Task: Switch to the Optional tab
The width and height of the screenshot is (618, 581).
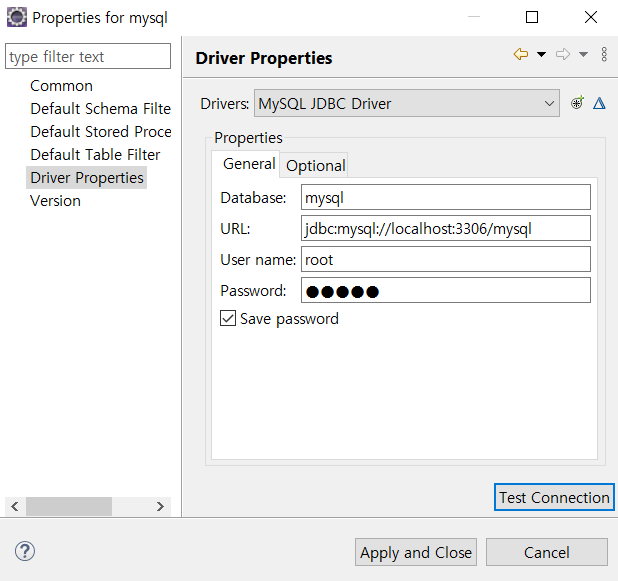Action: click(x=316, y=166)
